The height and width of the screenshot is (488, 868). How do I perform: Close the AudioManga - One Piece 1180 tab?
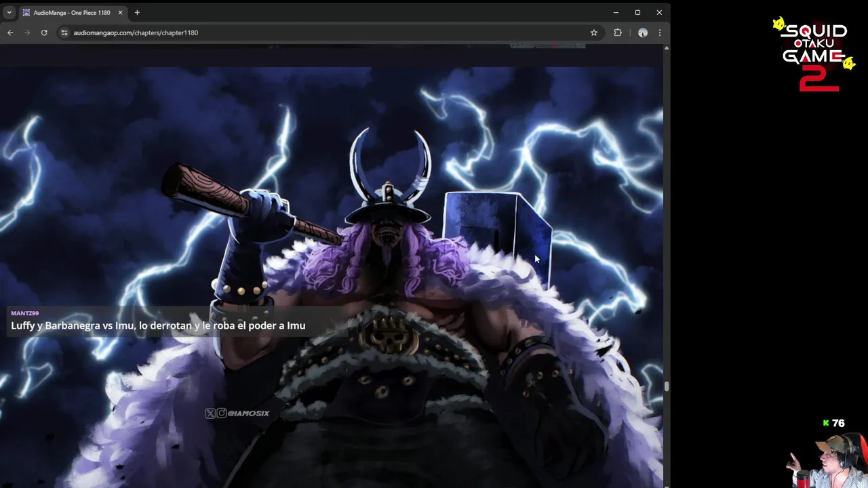click(120, 12)
